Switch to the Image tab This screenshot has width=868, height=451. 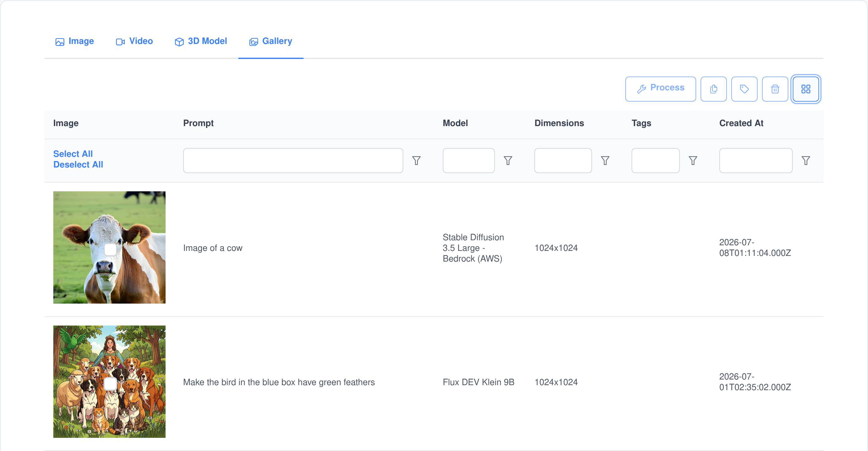(74, 41)
